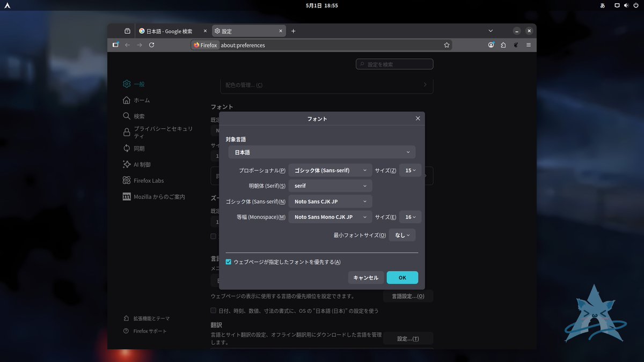Open the ホーム settings category
The height and width of the screenshot is (362, 644).
[x=136, y=100]
